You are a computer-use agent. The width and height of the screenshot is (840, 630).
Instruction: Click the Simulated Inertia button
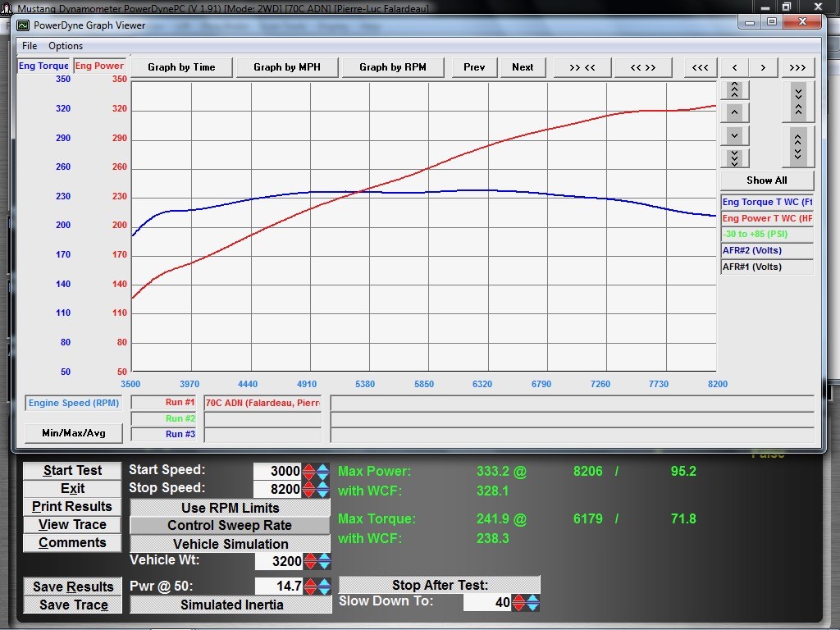(231, 605)
